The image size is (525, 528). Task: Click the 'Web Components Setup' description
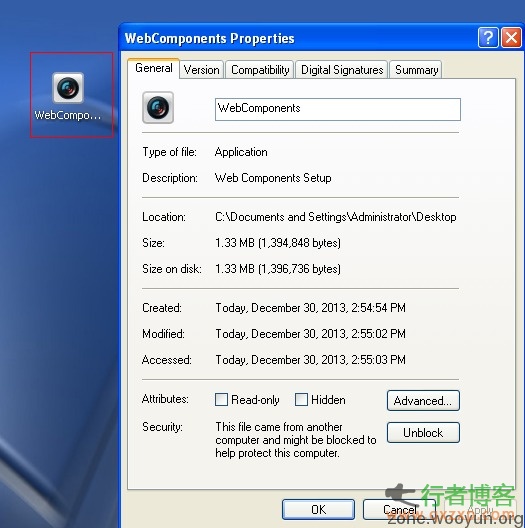(x=273, y=178)
